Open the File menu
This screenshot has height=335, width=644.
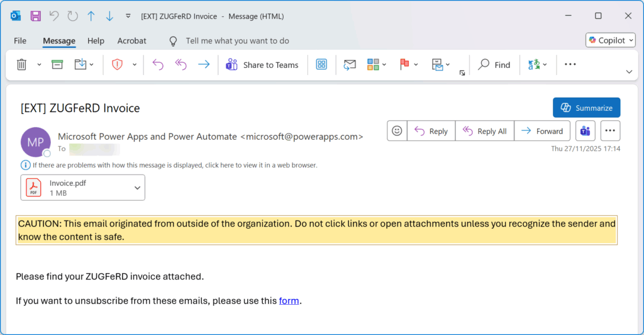click(20, 41)
